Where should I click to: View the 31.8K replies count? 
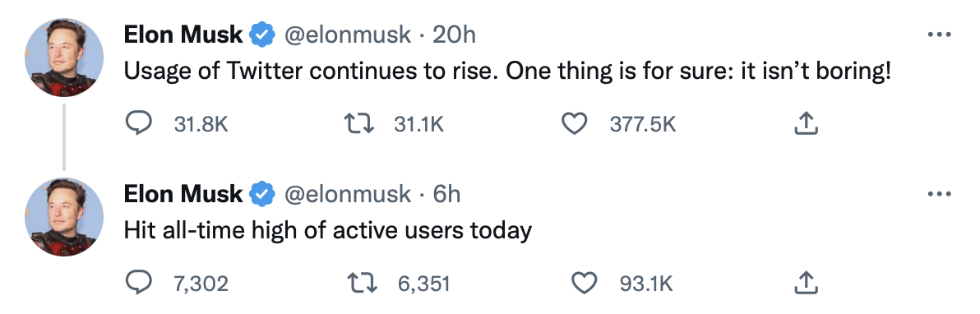(201, 124)
